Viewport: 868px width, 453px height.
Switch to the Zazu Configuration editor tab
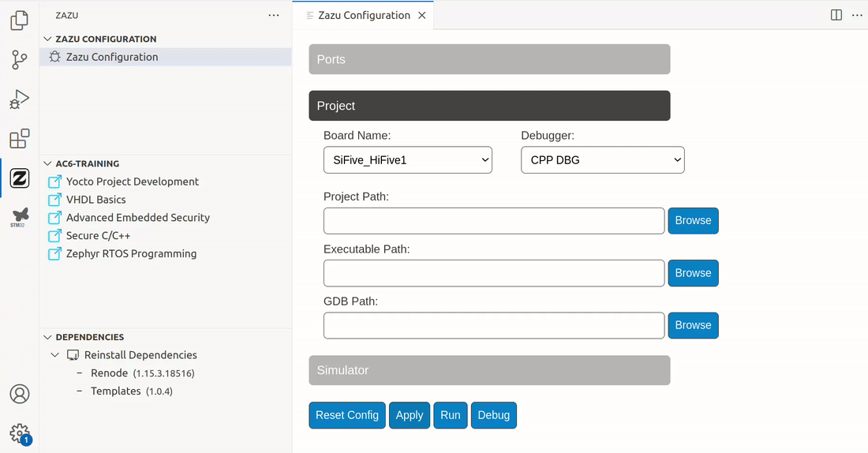(x=364, y=16)
